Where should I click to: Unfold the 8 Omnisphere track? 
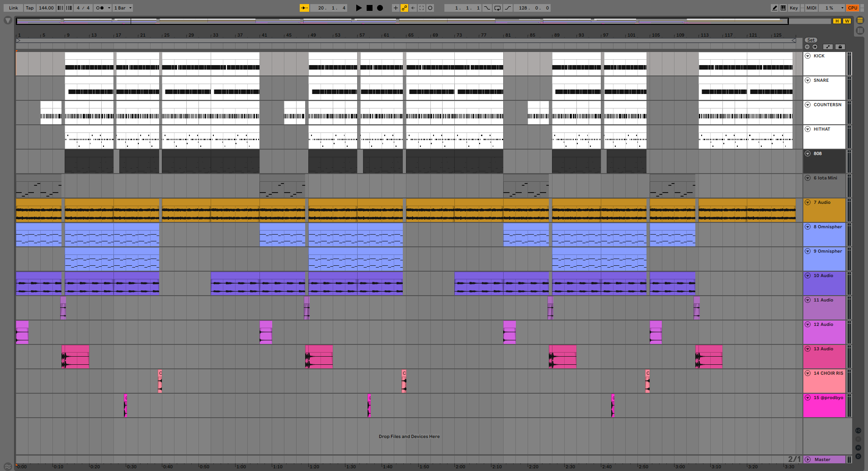[x=808, y=227]
